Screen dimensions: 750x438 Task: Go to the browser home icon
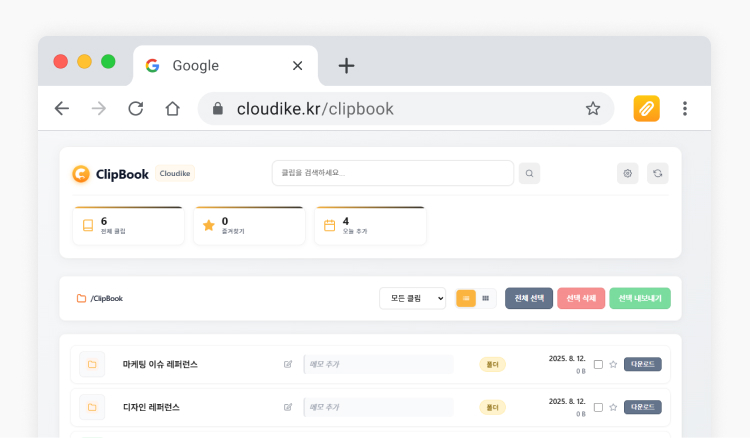pos(173,109)
